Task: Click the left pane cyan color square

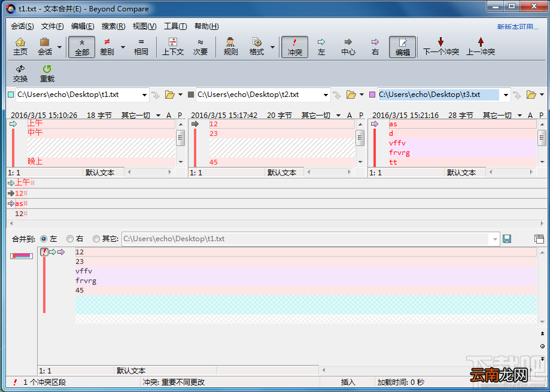Action: coord(11,95)
